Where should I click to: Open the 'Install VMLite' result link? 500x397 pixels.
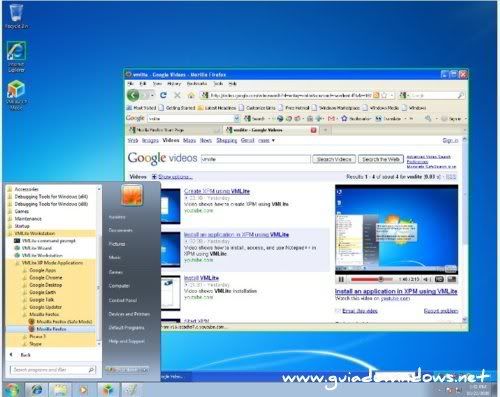pyautogui.click(x=201, y=278)
